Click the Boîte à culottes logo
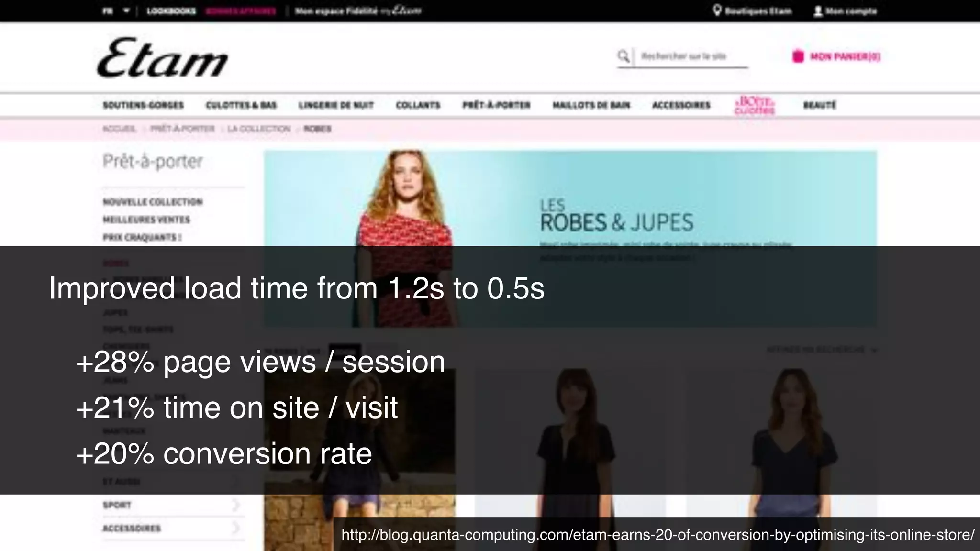Viewport: 980px width, 551px height. click(x=755, y=105)
